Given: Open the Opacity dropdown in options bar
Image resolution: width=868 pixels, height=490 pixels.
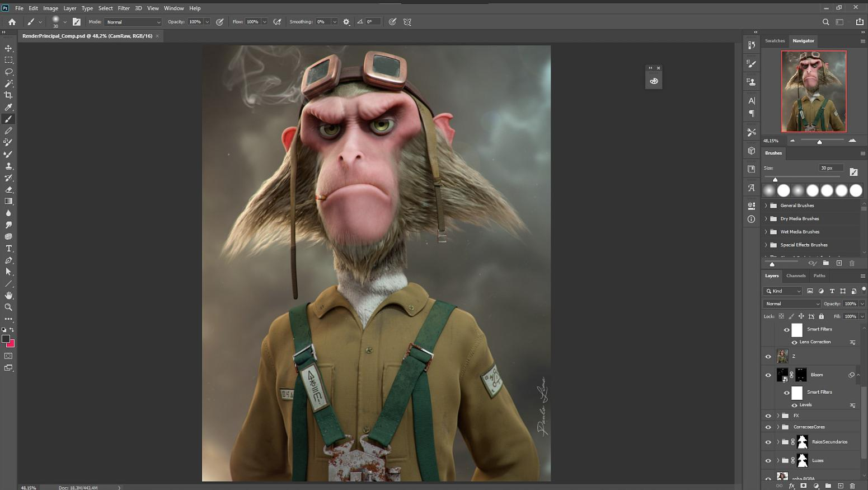Looking at the screenshot, I should (207, 22).
